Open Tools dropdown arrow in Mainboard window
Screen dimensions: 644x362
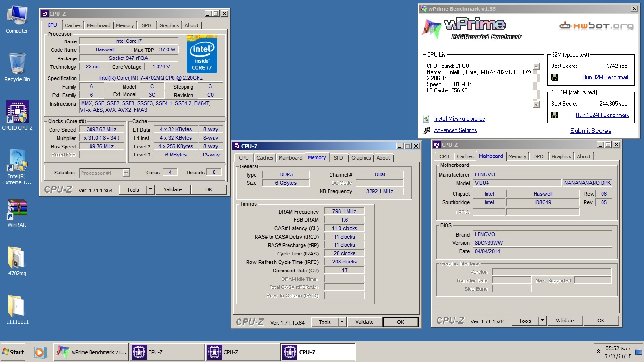click(x=542, y=321)
